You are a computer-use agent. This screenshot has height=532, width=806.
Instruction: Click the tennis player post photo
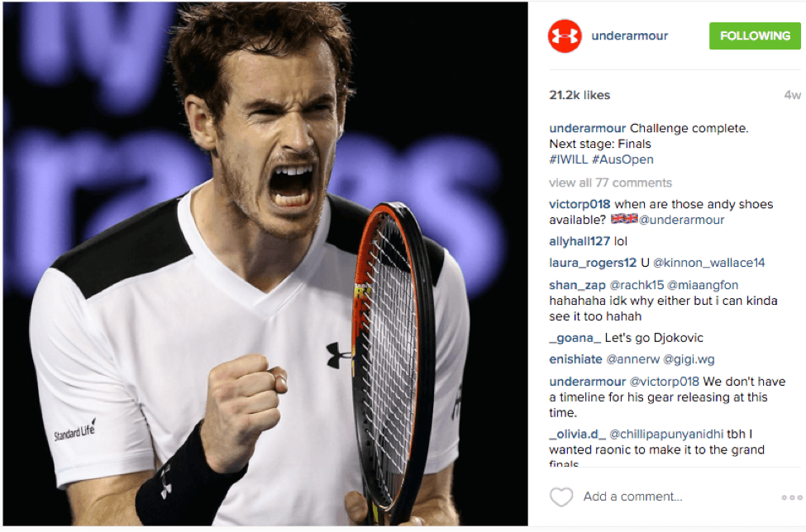265,264
